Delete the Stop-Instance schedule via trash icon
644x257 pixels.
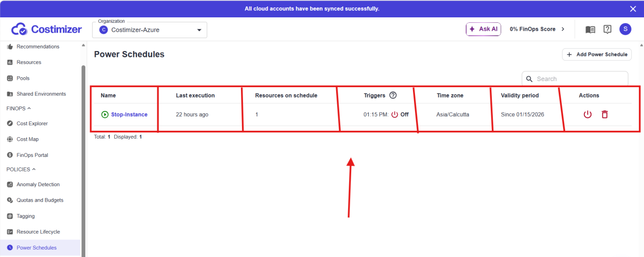[x=604, y=114]
